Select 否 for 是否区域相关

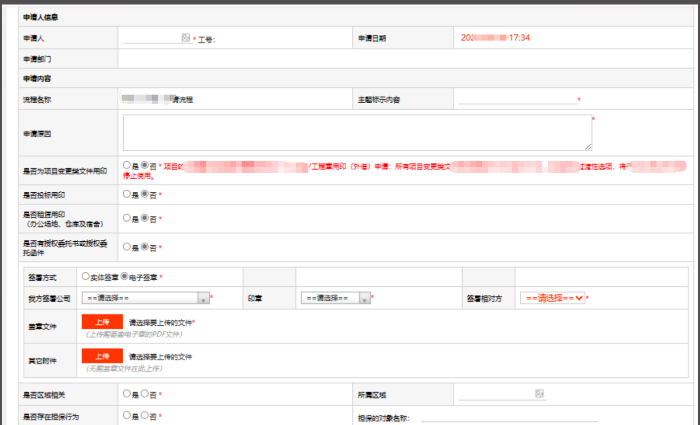point(144,394)
